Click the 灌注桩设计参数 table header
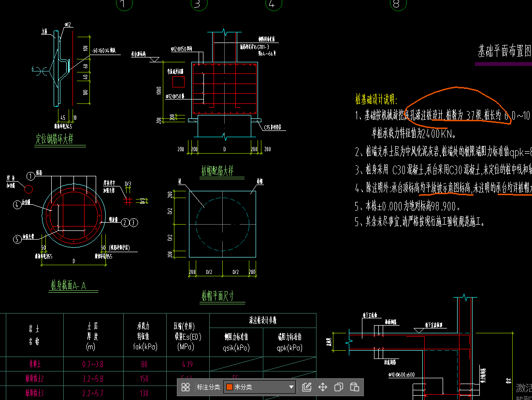The image size is (532, 400). [263, 320]
